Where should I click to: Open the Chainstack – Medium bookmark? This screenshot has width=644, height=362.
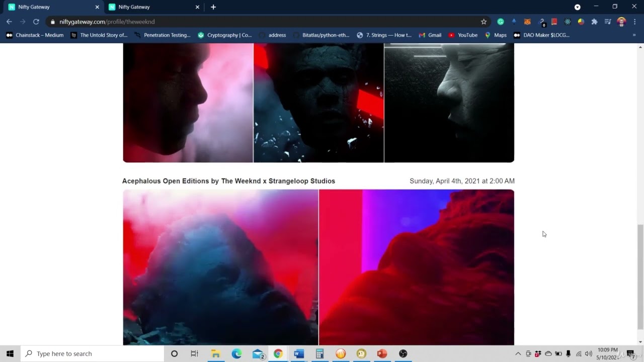35,35
